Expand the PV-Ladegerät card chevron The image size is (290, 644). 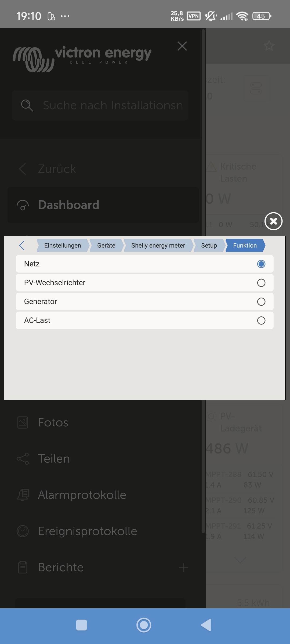(240, 560)
